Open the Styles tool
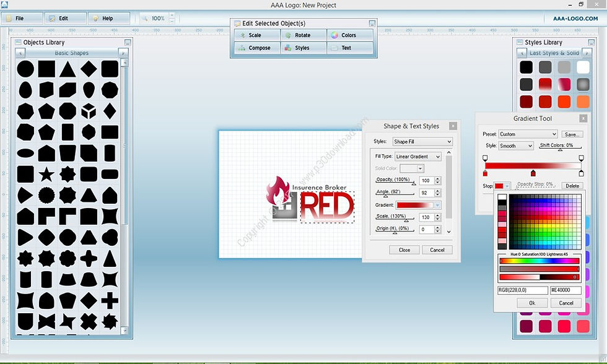Viewport: 607px width, 364px height. (303, 48)
